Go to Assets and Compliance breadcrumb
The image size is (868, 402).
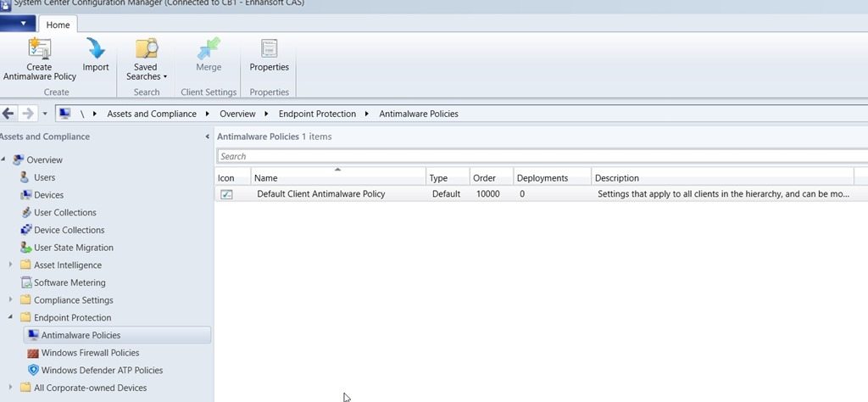point(152,114)
